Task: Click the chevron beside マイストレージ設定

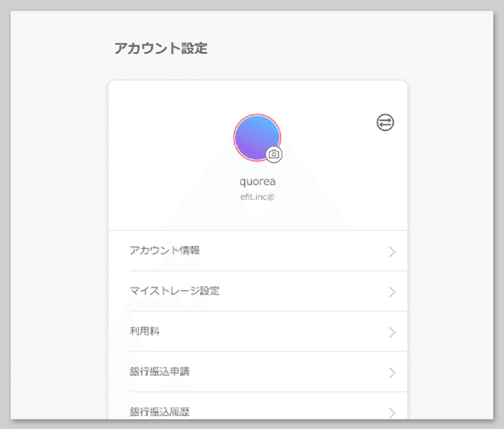Action: pyautogui.click(x=392, y=292)
